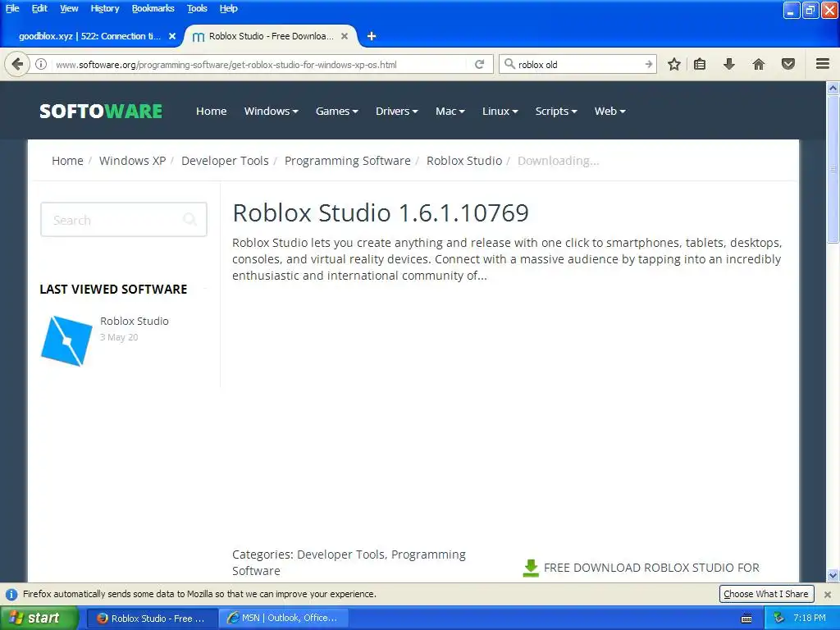Click Developer Tools category link
This screenshot has height=630, width=840.
click(340, 555)
